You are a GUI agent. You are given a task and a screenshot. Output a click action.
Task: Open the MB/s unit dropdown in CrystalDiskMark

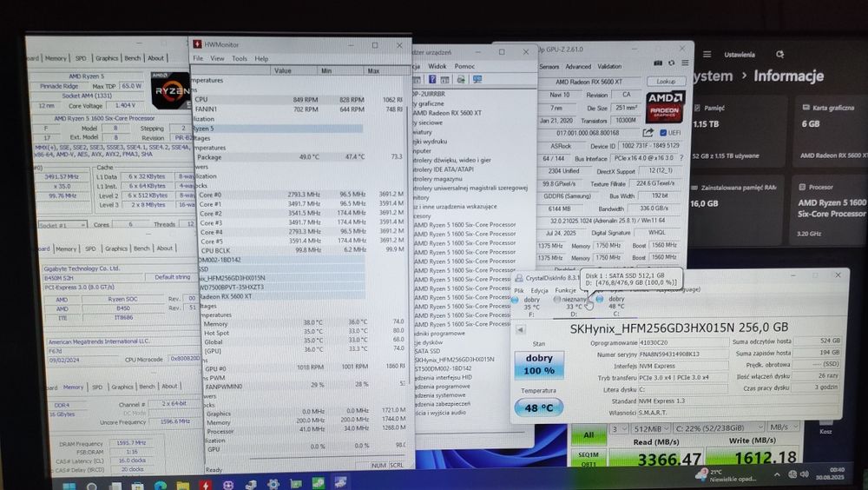point(783,427)
